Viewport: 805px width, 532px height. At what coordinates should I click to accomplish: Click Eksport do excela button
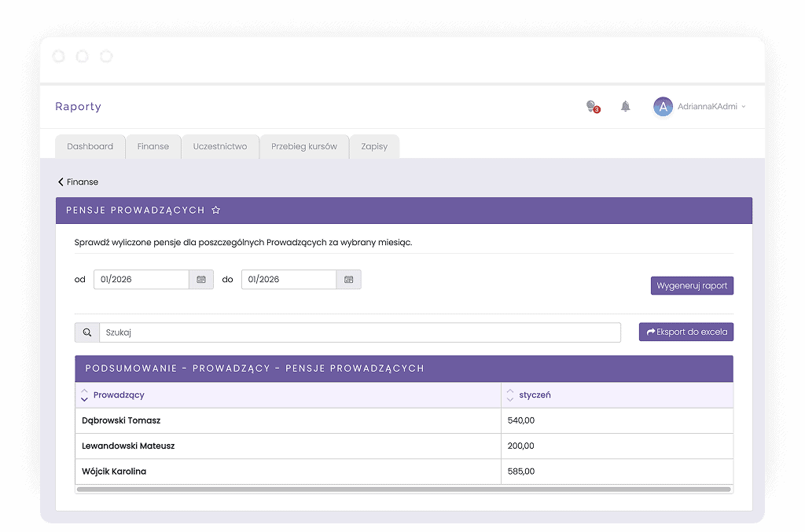point(686,332)
